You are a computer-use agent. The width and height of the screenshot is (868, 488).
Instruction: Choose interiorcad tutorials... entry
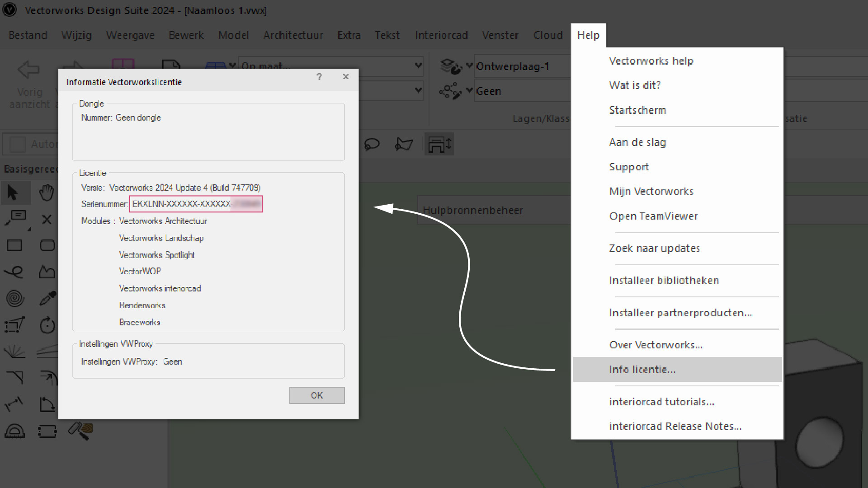coord(677,402)
